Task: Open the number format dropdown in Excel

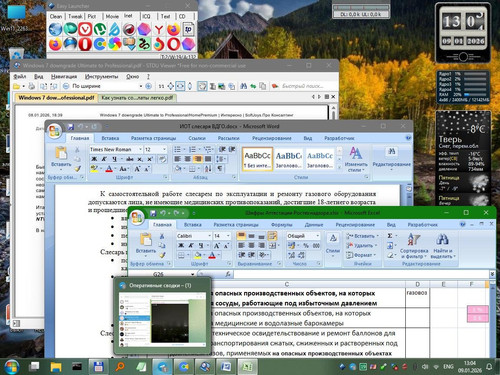Action: [318, 236]
